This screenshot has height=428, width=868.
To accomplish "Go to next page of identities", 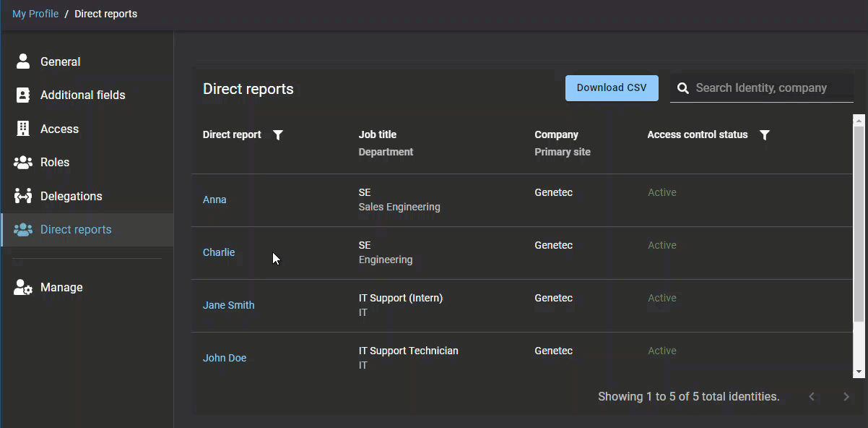I will tap(846, 396).
